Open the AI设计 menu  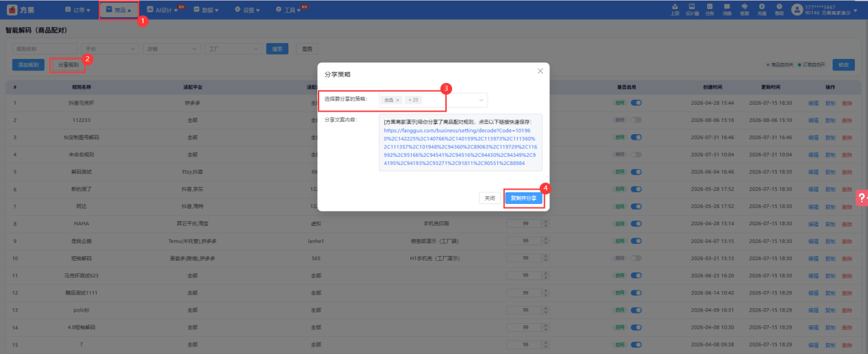click(x=162, y=10)
